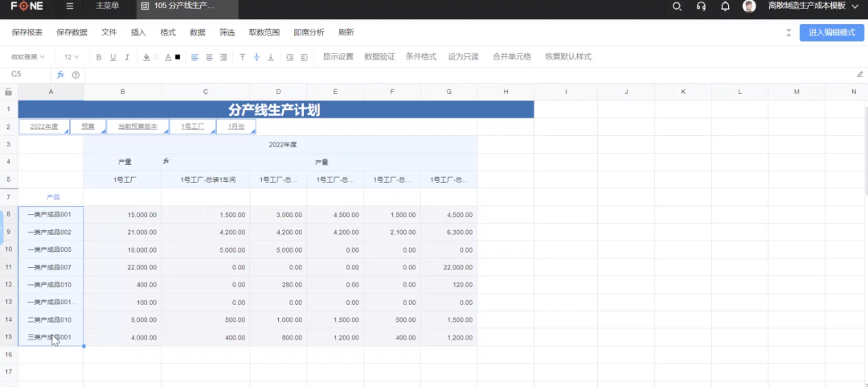Open the hamburger navigation menu
868x387 pixels.
pyautogui.click(x=69, y=6)
